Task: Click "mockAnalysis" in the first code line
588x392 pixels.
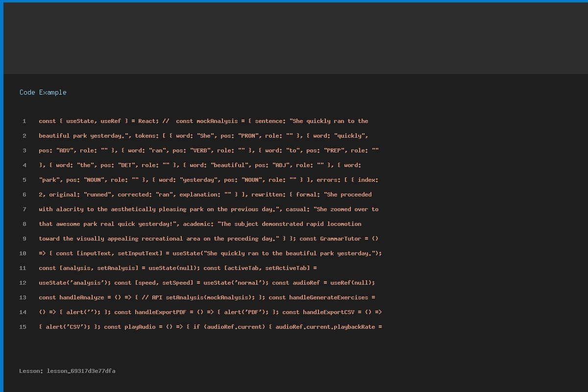Action: [x=217, y=121]
